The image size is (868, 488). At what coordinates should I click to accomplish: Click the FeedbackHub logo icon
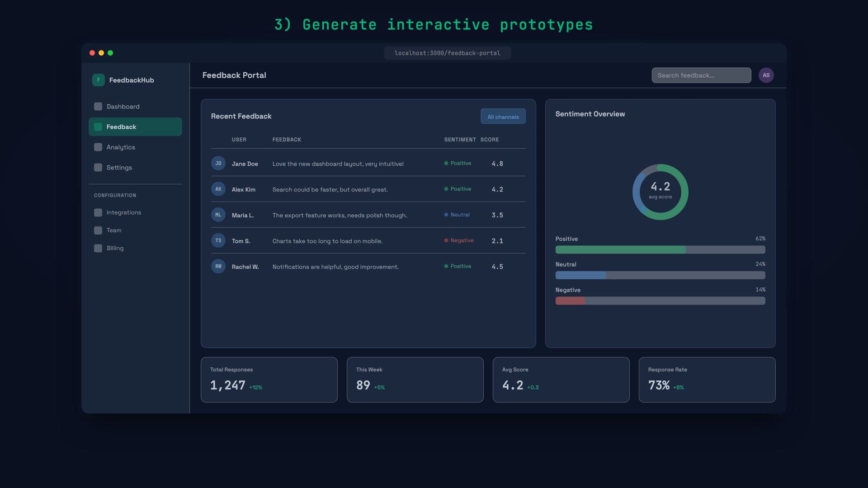point(98,80)
